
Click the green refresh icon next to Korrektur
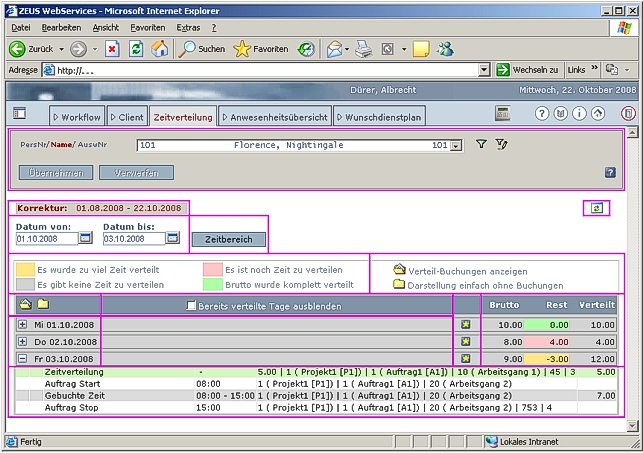(597, 208)
